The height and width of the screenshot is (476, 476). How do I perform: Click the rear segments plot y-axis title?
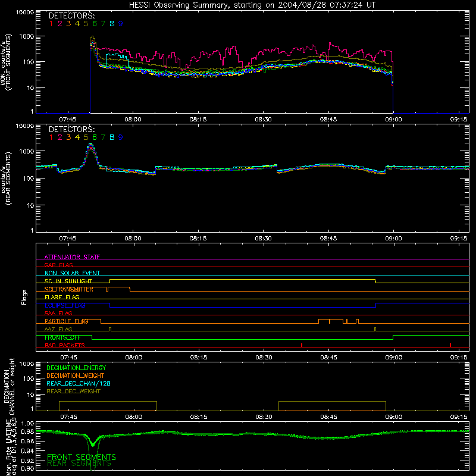pyautogui.click(x=6, y=178)
